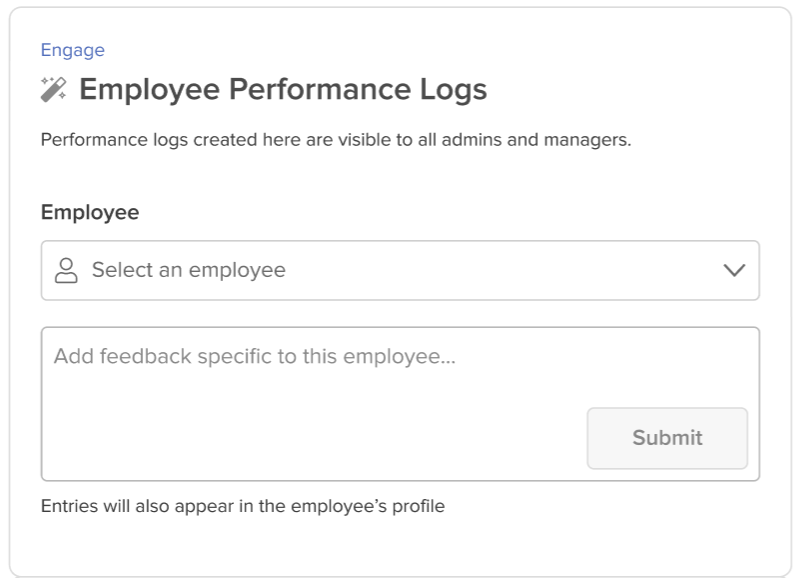Viewport: 810px width, 578px height.
Task: Open the 'Select an employee' dropdown
Action: click(x=400, y=270)
